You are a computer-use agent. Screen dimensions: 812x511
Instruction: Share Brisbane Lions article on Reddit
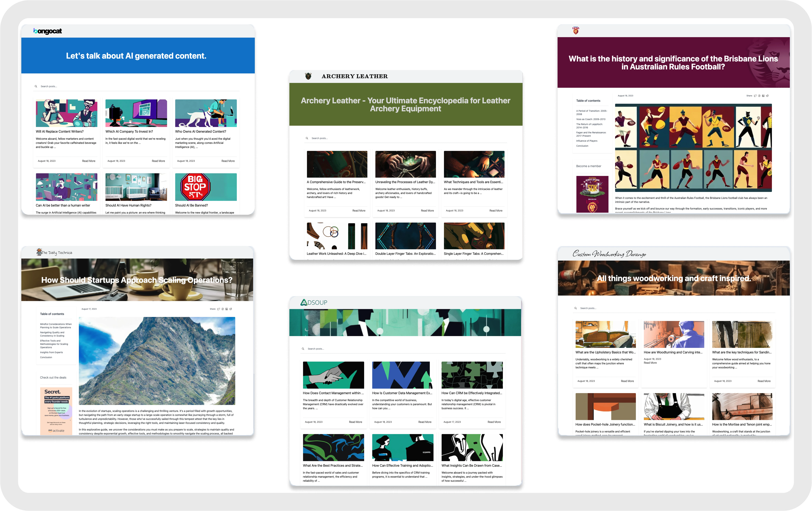(767, 96)
